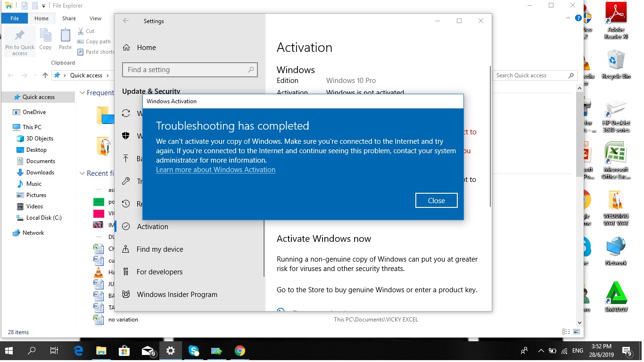Switch to Share ribbon tab
The height and width of the screenshot is (362, 644).
click(69, 18)
